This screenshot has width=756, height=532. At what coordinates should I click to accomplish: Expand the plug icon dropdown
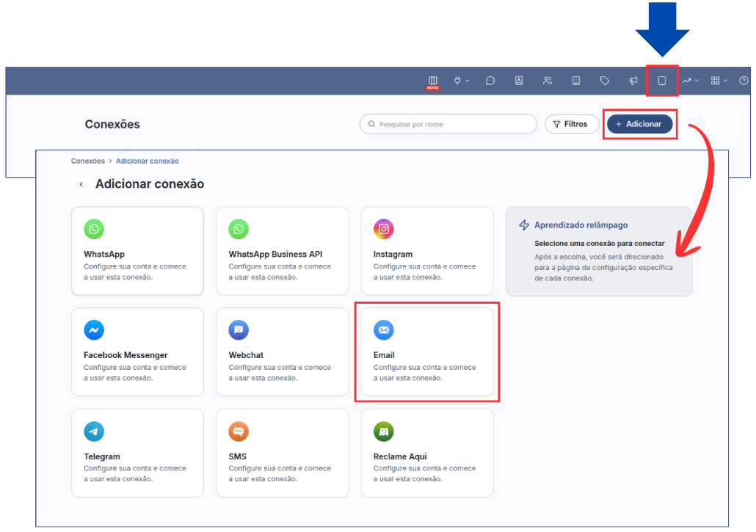click(462, 81)
